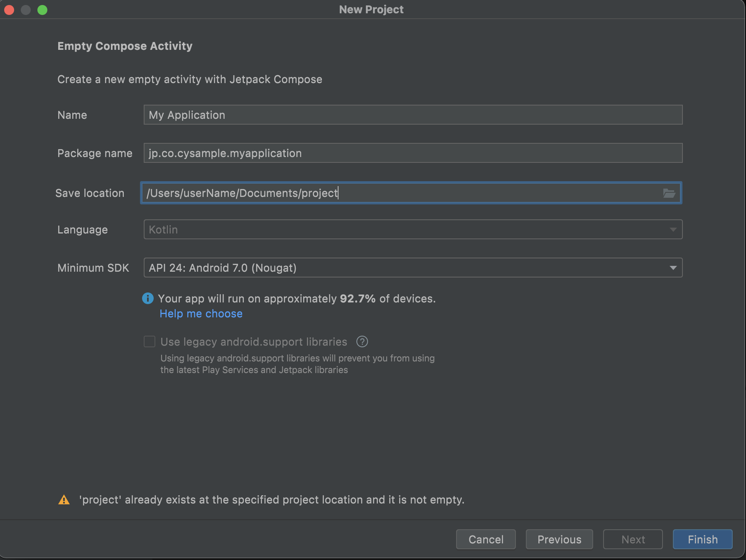Click the warning triangle about existing project
746x560 pixels.
(64, 499)
